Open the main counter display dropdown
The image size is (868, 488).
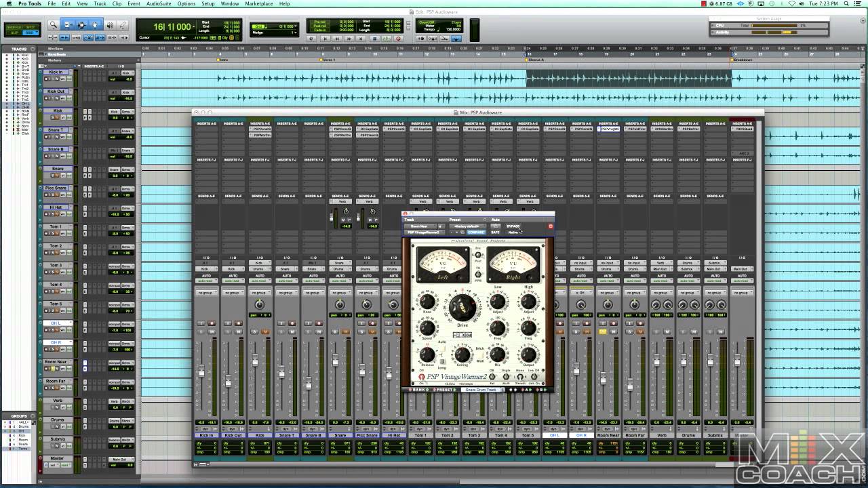(194, 26)
